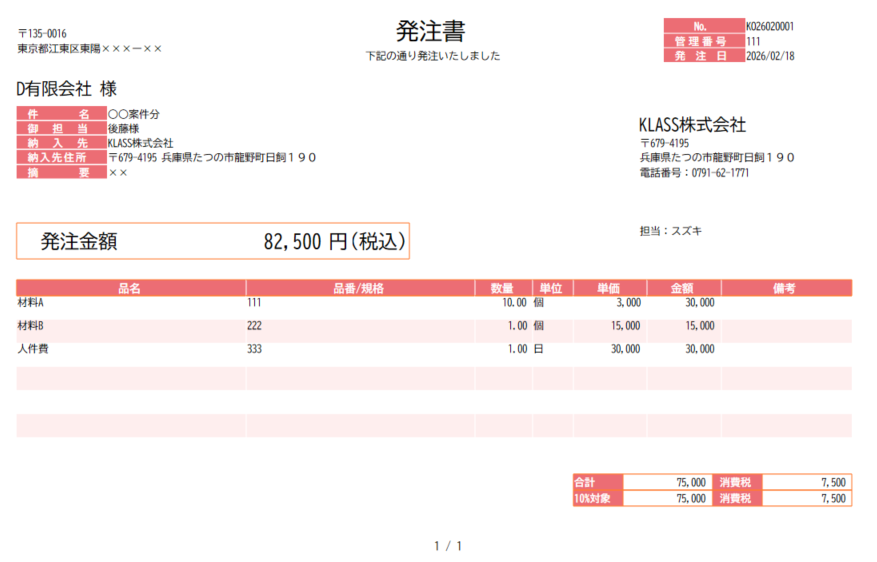Click the 御担当 value 後藤様

[124, 129]
